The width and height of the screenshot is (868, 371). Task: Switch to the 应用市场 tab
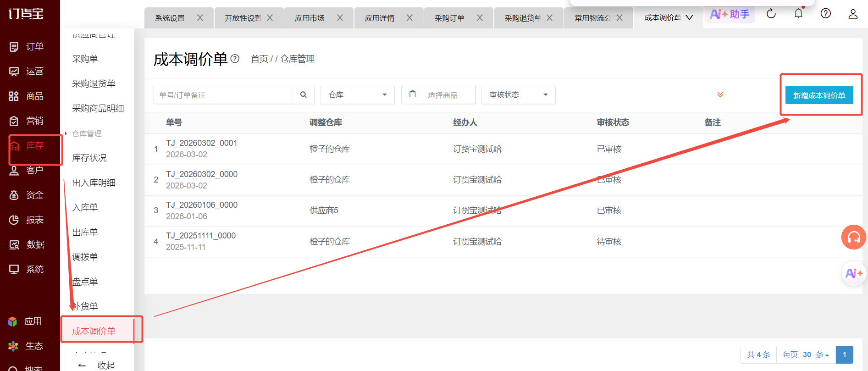click(310, 18)
